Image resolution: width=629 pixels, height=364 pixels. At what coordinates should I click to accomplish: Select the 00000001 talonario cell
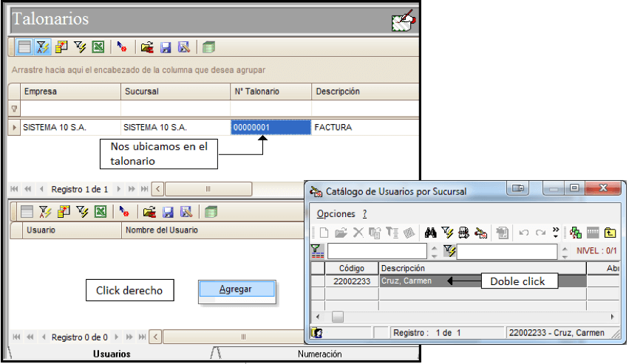pyautogui.click(x=271, y=128)
